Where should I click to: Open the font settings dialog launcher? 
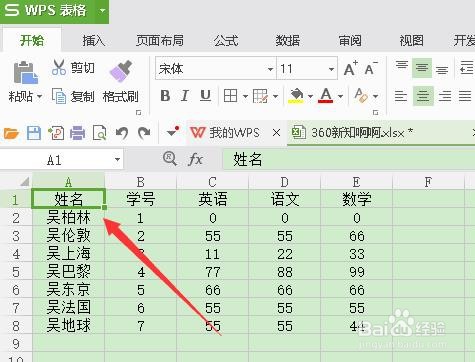[376, 113]
